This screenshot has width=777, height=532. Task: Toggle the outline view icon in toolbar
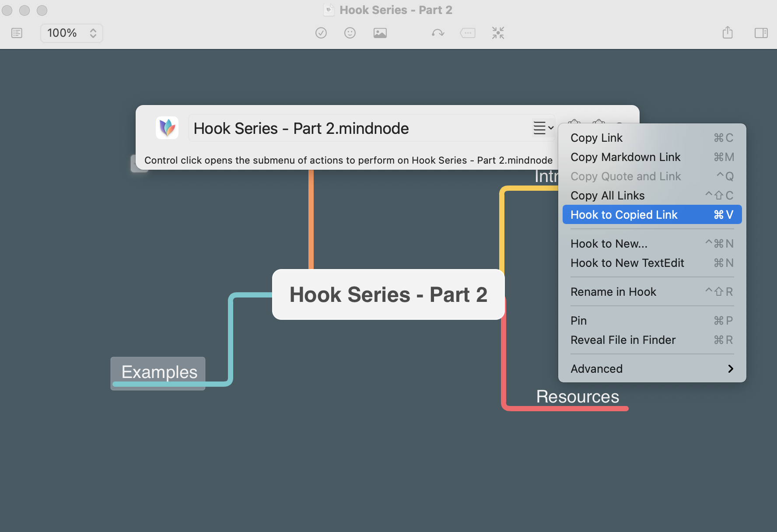[x=17, y=33]
